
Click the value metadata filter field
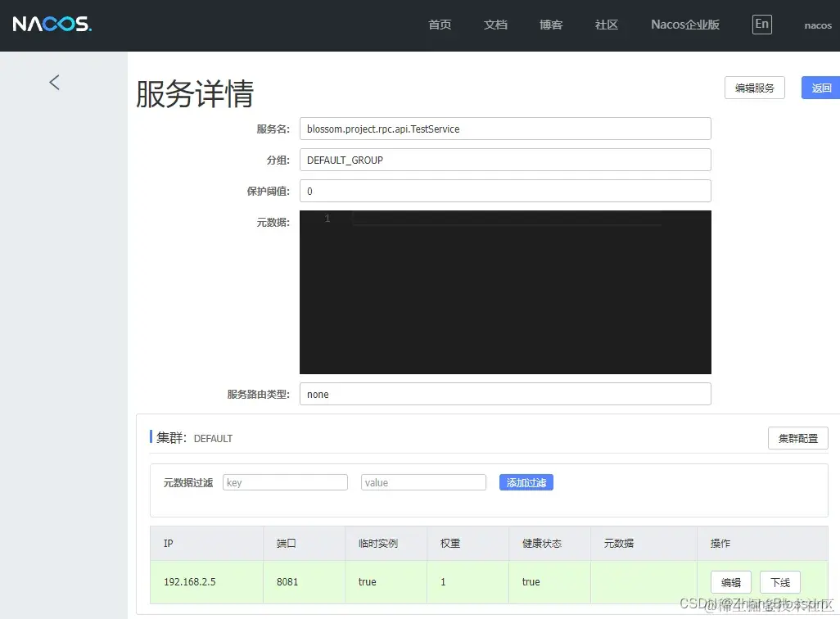tap(423, 482)
